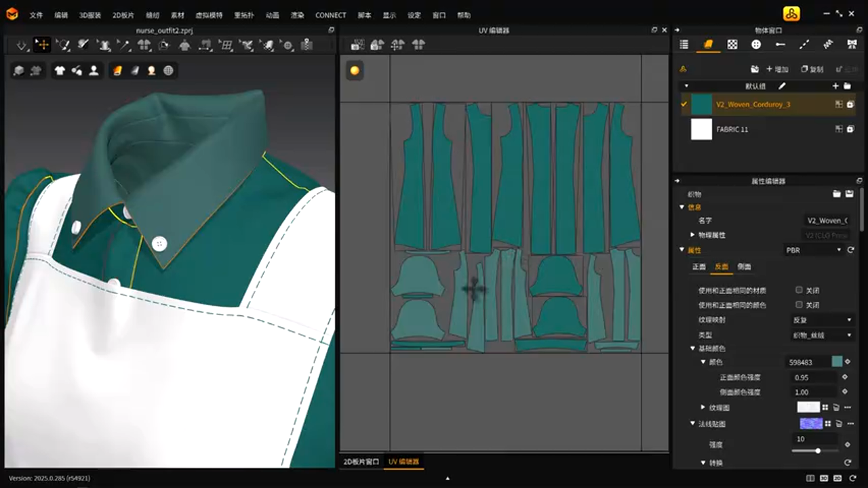Open the 文件 menu
Viewport: 868px width, 488px height.
[x=36, y=15]
